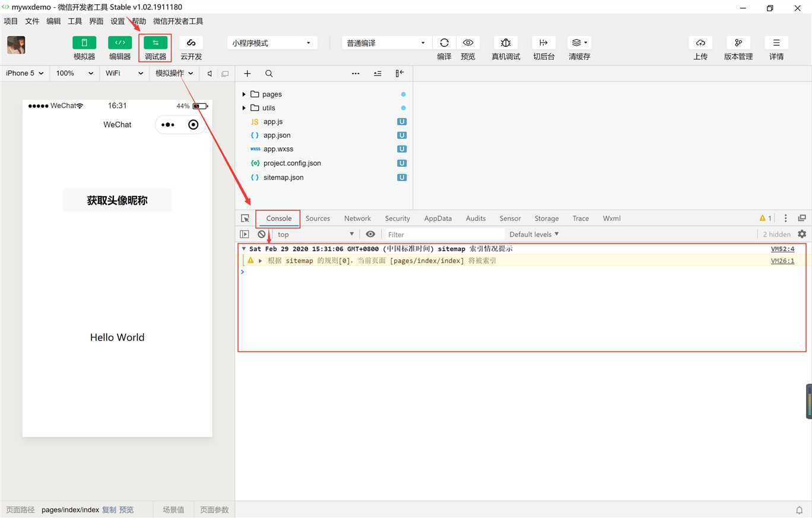
Task: Switch to the AppData tab
Action: (438, 218)
